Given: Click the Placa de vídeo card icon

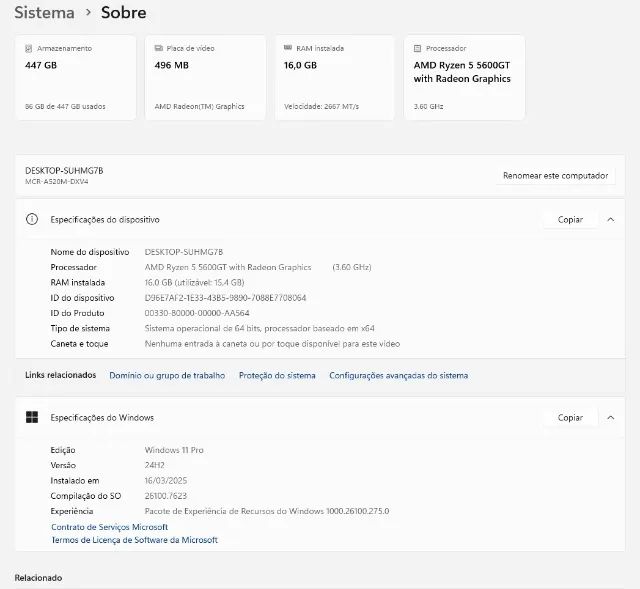Looking at the screenshot, I should click(158, 48).
